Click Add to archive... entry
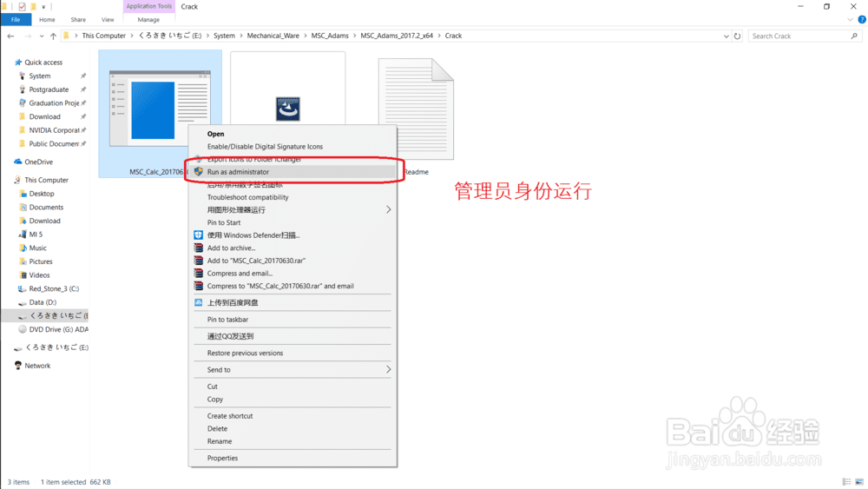Image resolution: width=868 pixels, height=489 pixels. [x=293, y=248]
